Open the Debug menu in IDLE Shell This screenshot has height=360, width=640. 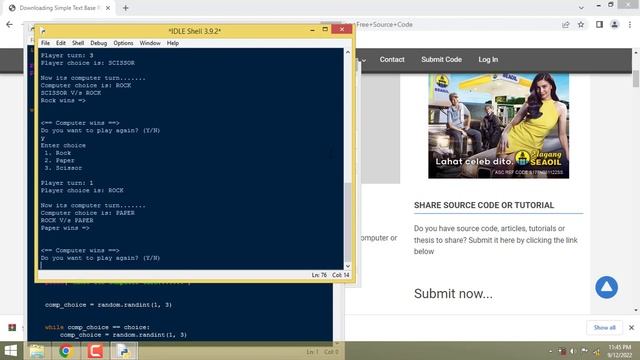(x=98, y=43)
